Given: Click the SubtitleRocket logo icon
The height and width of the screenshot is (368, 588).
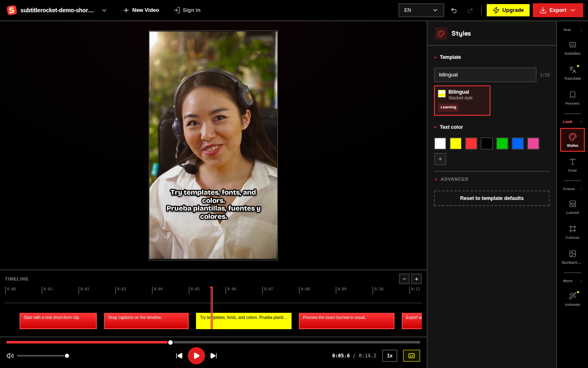Looking at the screenshot, I should point(12,10).
